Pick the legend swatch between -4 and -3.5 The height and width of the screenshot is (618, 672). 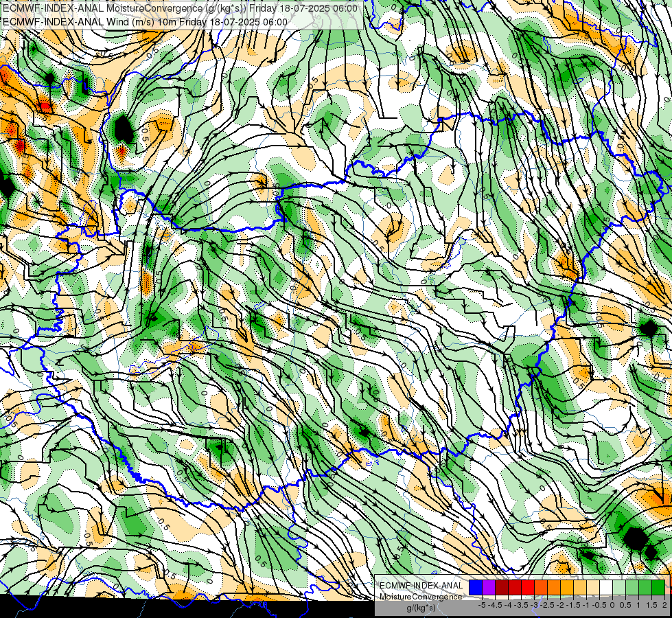(x=515, y=588)
